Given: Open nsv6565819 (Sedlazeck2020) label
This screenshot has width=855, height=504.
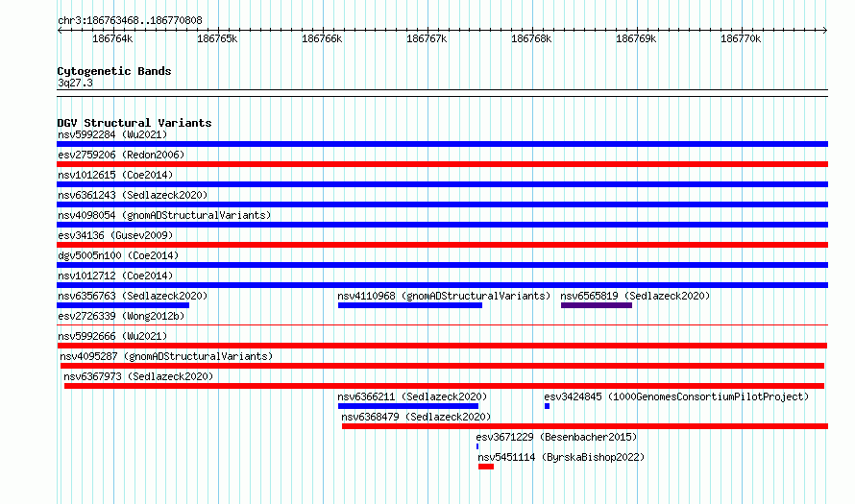Looking at the screenshot, I should point(635,296).
